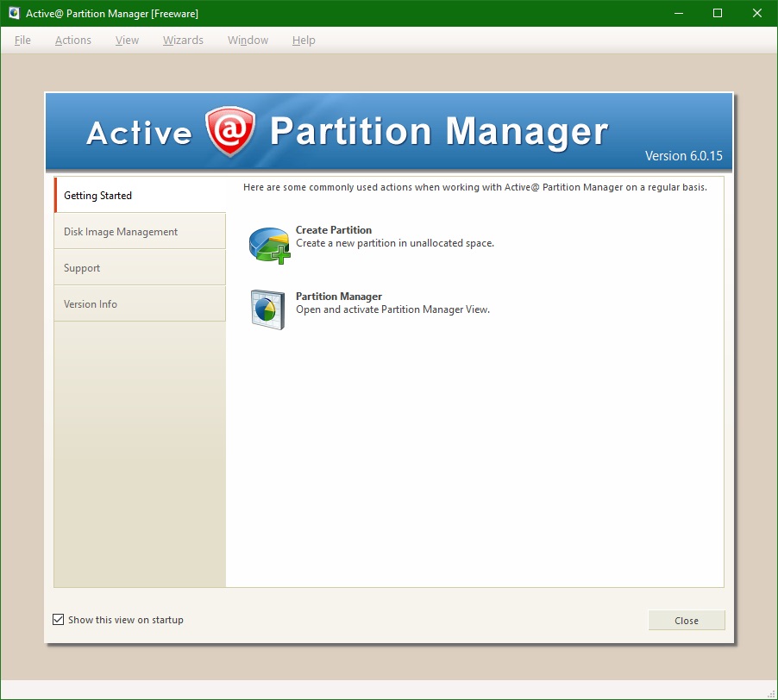Click the Create Partition green disk icon
The image size is (778, 700).
(x=267, y=243)
